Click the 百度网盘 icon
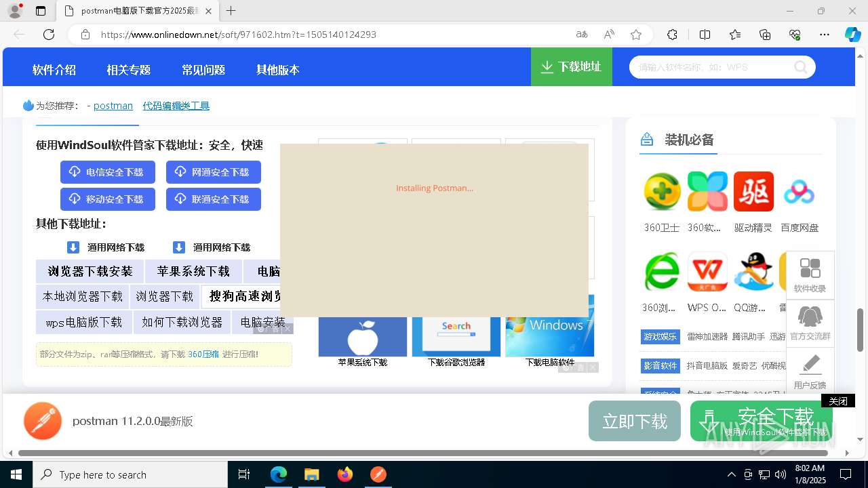The image size is (868, 488). point(799,191)
